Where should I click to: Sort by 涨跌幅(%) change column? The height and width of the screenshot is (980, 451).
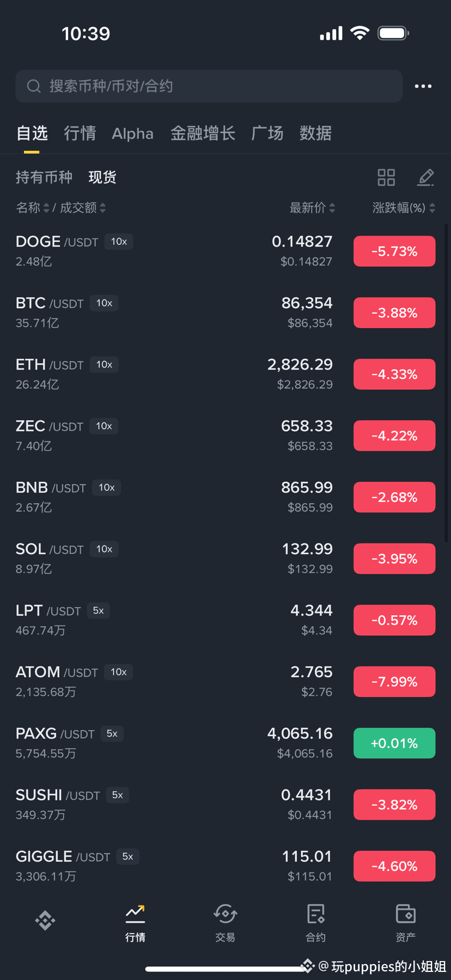coord(404,208)
